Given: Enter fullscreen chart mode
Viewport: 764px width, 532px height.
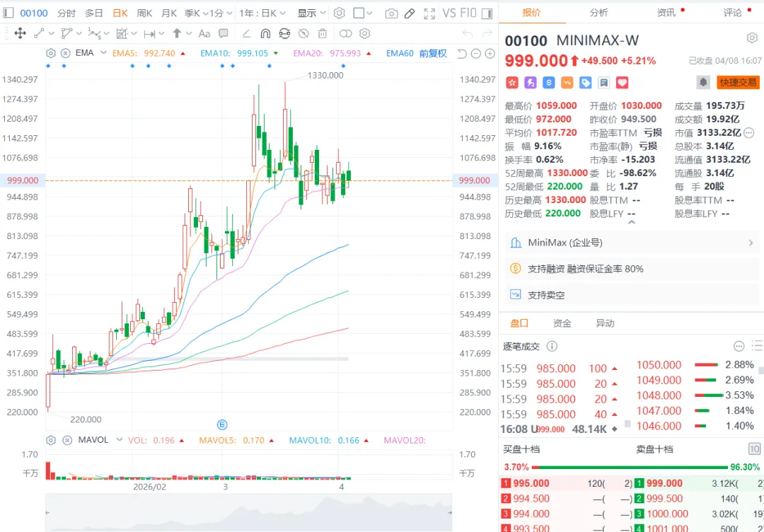Looking at the screenshot, I should click(429, 13).
